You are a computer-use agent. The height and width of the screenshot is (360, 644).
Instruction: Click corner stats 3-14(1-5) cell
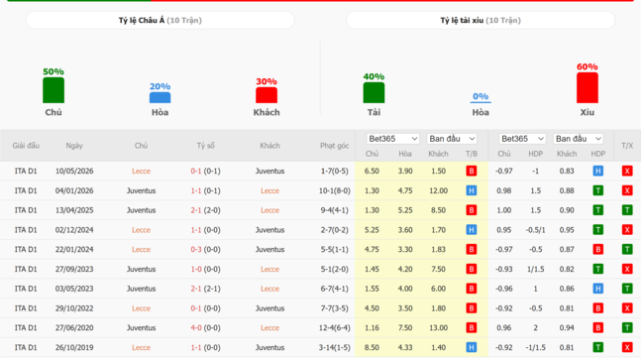coord(334,347)
